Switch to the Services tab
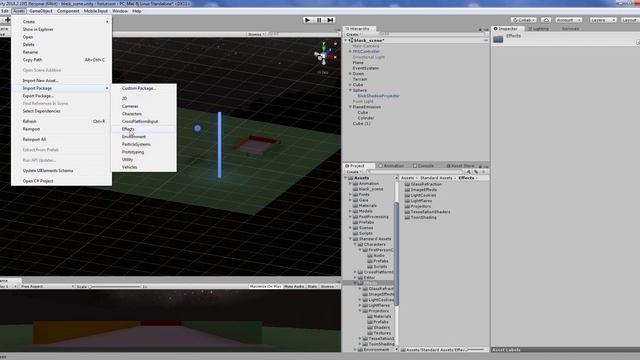The width and height of the screenshot is (640, 360). 570,29
